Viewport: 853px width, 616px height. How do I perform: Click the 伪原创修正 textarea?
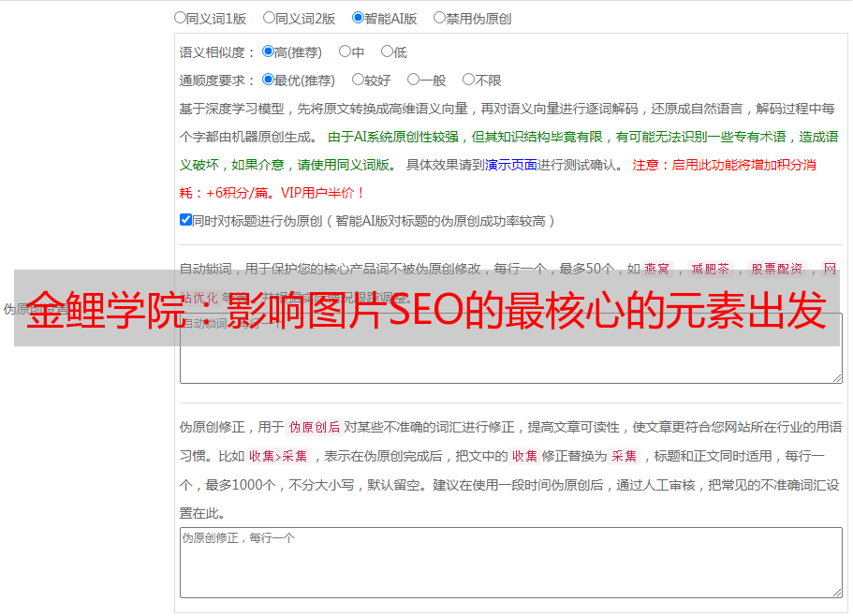[x=511, y=563]
